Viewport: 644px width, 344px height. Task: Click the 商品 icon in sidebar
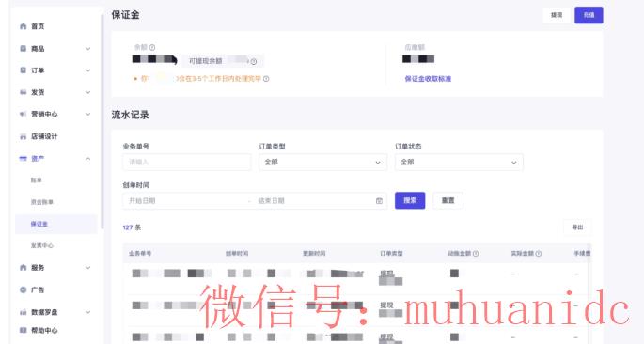coord(23,49)
